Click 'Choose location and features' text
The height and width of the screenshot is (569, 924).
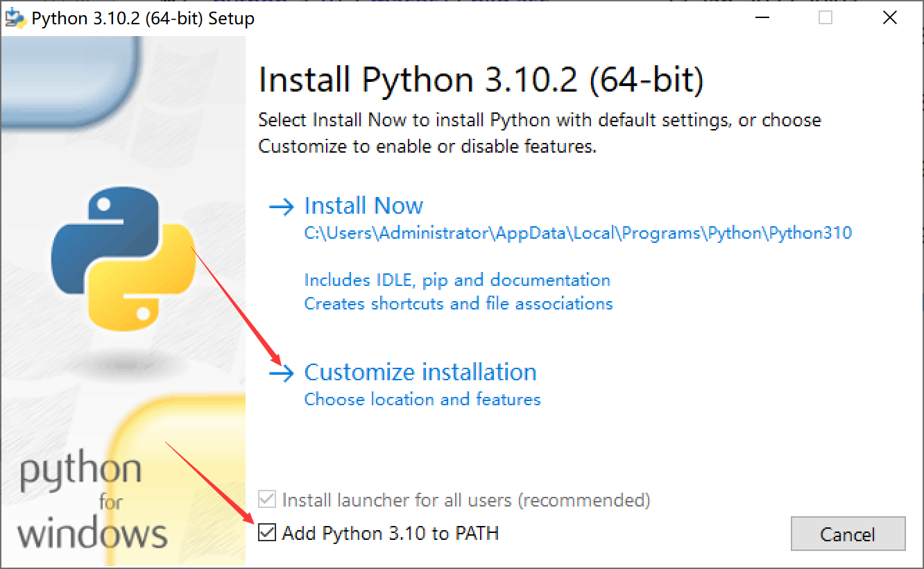coord(422,399)
